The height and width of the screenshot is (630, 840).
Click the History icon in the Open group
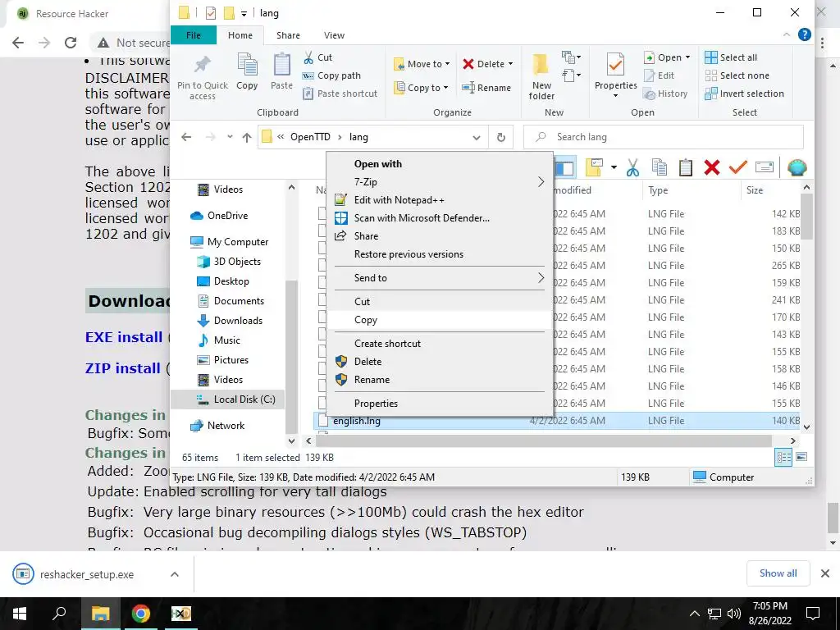[x=650, y=94]
